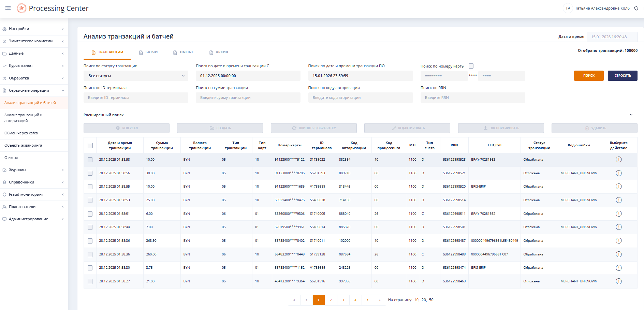Click action icon for the 21.00 BYN transaction
Viewport: 644px width, 310px height.
pos(618,281)
